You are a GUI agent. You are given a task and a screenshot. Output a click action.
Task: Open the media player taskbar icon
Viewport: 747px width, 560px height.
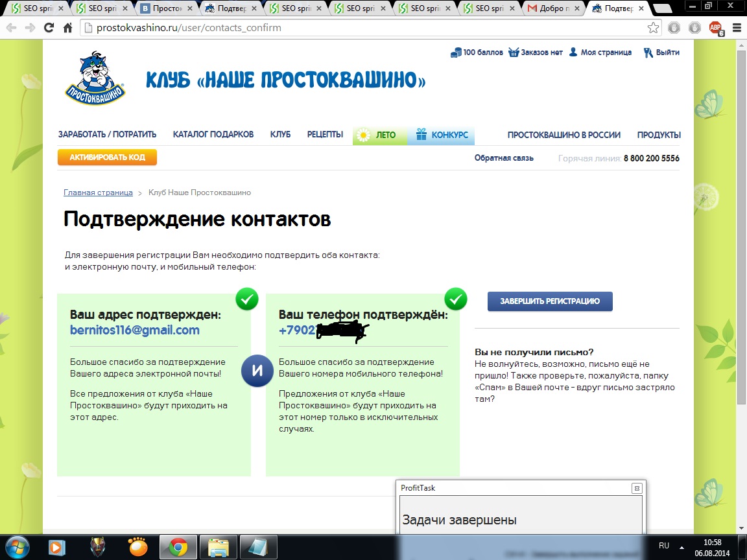coord(57,547)
